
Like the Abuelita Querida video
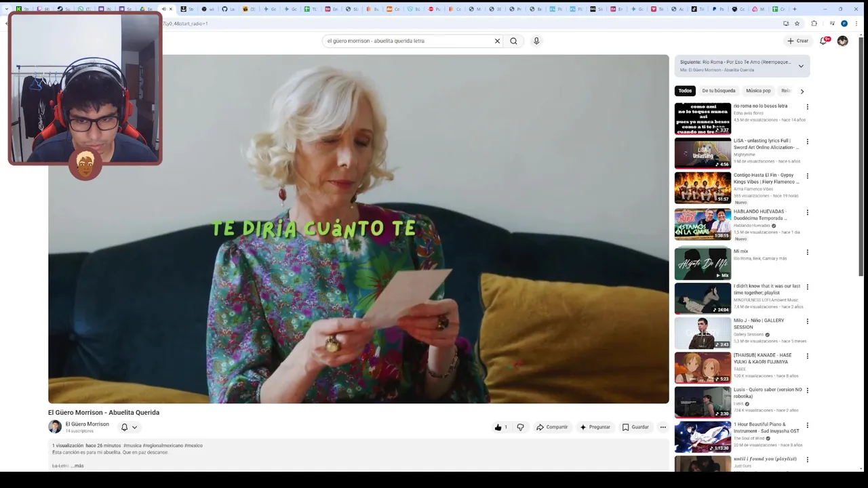(501, 427)
